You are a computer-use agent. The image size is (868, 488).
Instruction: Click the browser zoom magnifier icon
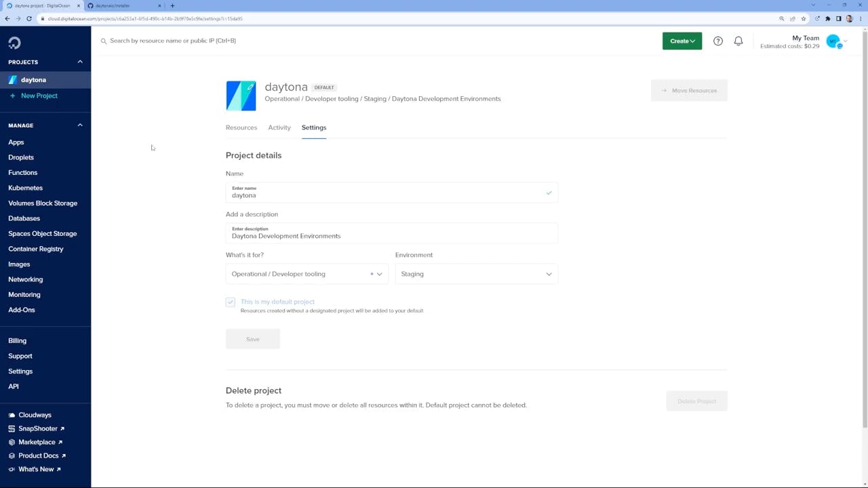[782, 19]
